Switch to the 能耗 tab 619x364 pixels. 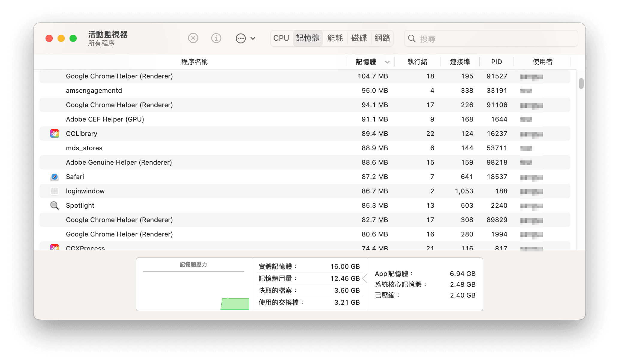point(335,38)
